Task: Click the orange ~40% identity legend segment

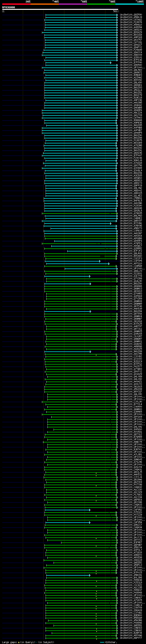Action: 45,4
